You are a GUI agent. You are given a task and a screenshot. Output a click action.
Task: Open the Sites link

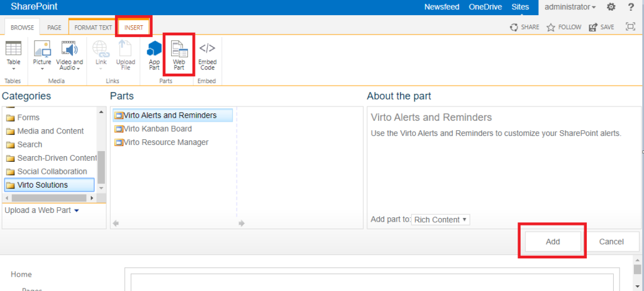(x=520, y=7)
